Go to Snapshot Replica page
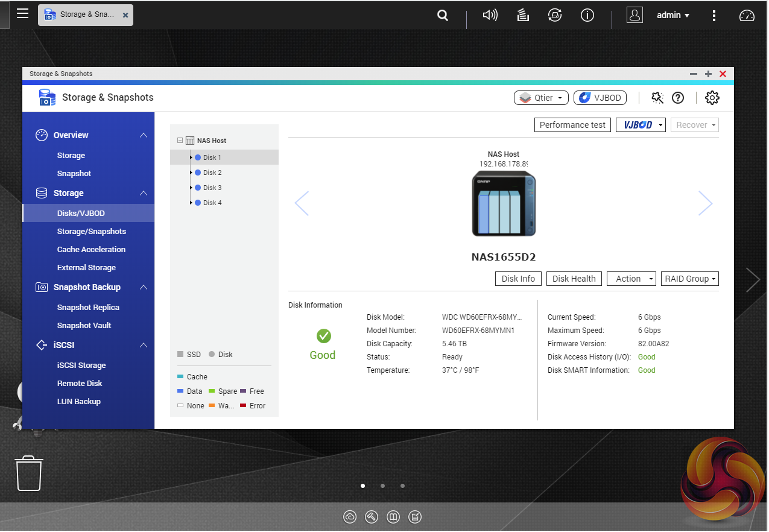The height and width of the screenshot is (532, 769). (x=88, y=307)
